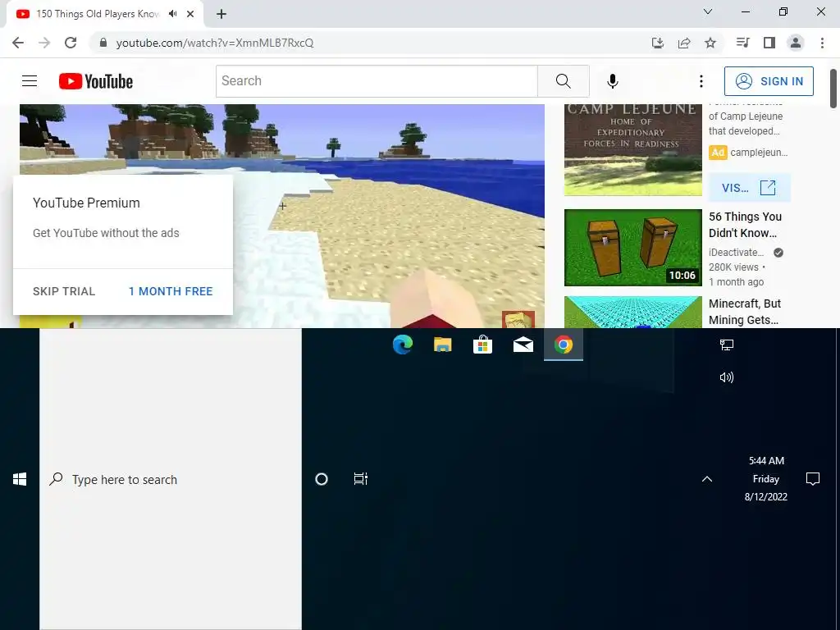Open Microsoft Store from taskbar
Viewport: 840px width, 630px height.
point(482,345)
